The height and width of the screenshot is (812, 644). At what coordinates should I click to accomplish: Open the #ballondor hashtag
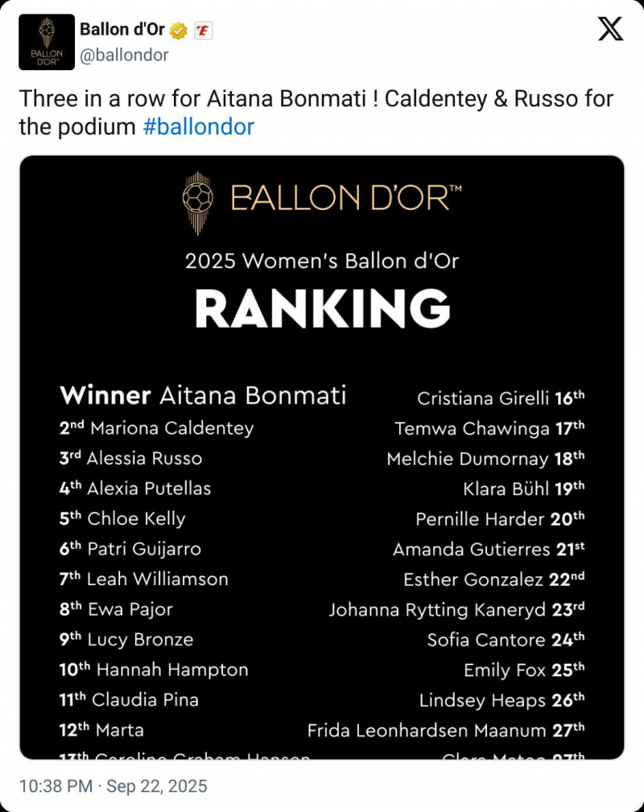coord(198,126)
